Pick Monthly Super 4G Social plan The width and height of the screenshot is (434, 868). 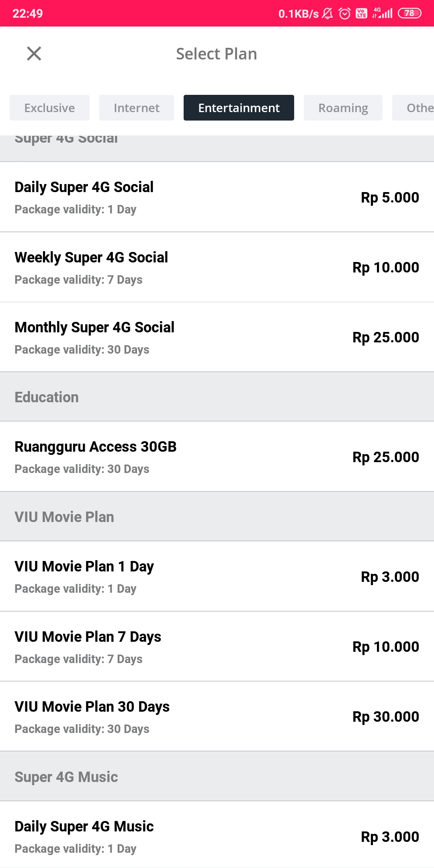coord(217,337)
